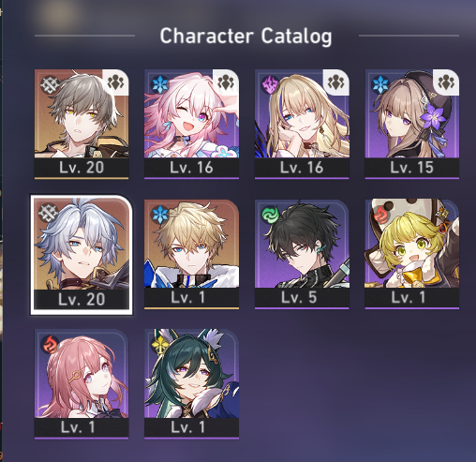The image size is (476, 462).
Task: Select the highlighted silver-haired Lv. 20 character
Action: 82,255
